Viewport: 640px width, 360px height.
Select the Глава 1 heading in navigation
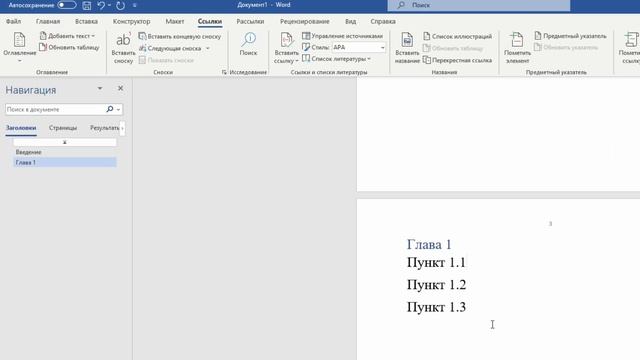click(64, 162)
